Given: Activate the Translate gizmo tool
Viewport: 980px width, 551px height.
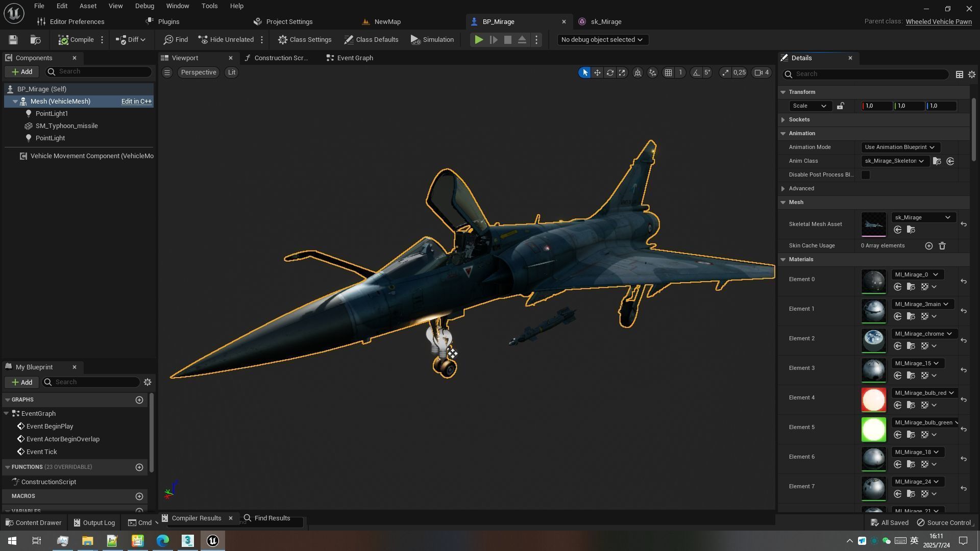Looking at the screenshot, I should (x=597, y=72).
